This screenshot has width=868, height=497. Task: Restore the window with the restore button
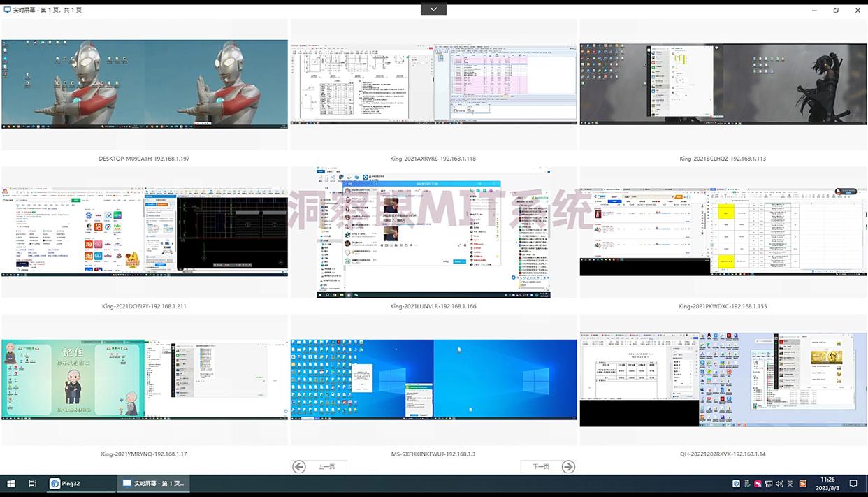(836, 10)
